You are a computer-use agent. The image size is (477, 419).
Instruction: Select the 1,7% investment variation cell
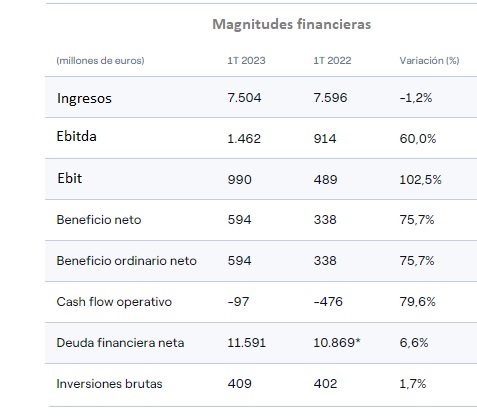(x=413, y=384)
